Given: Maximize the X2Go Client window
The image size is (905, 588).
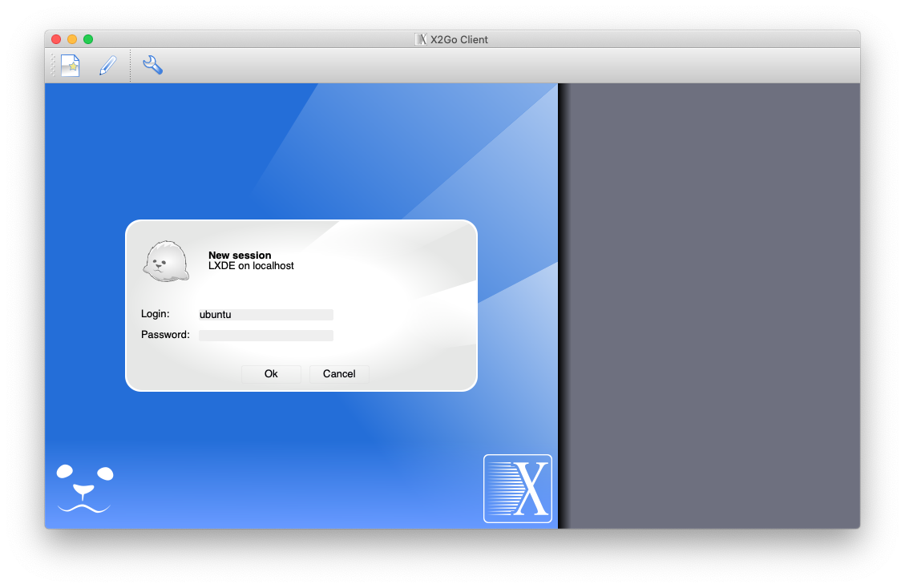Looking at the screenshot, I should coord(88,39).
